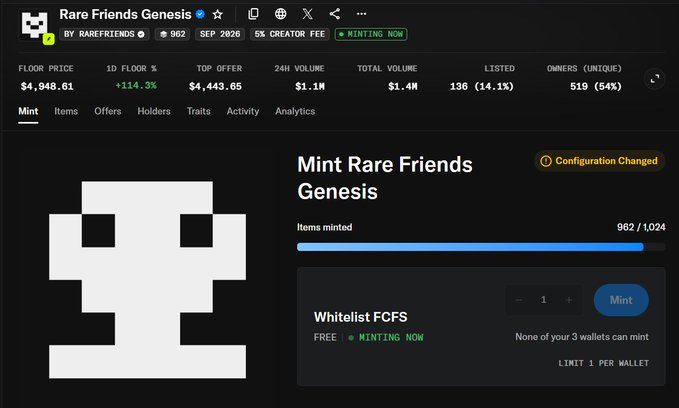
Task: Increase mint quantity with plus button
Action: click(569, 300)
